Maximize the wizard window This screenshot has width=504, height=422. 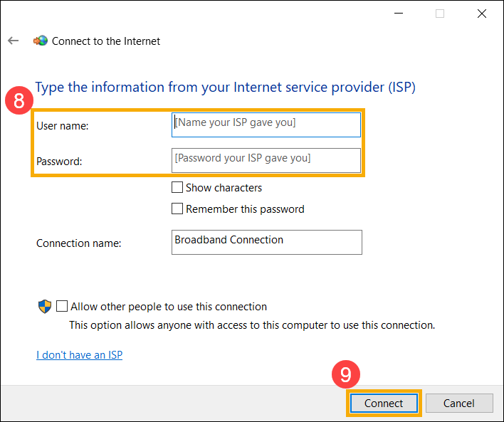click(x=440, y=13)
